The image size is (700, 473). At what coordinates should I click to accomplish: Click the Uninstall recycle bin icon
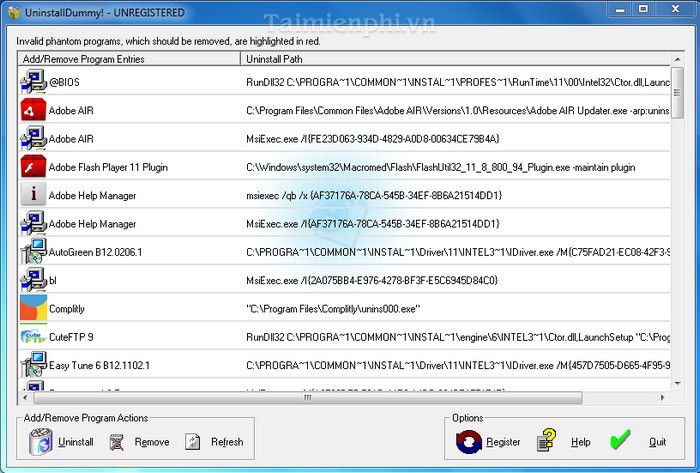41,442
